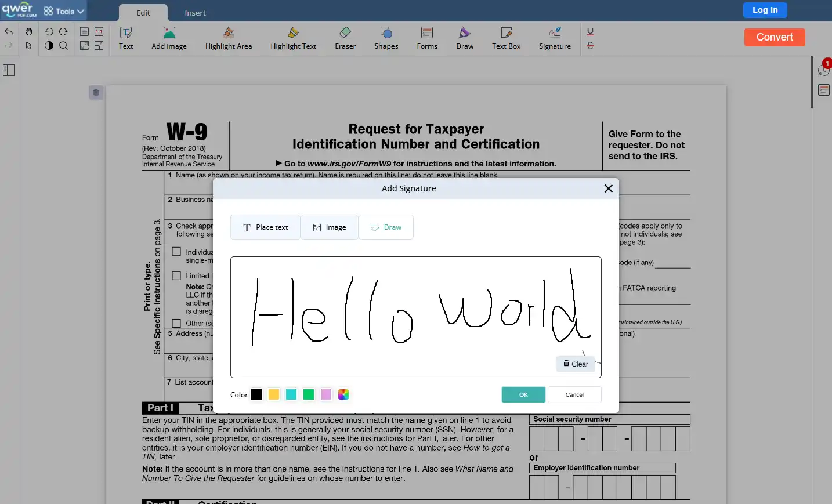The height and width of the screenshot is (504, 832).
Task: Click the orange Convert button
Action: [x=775, y=37]
